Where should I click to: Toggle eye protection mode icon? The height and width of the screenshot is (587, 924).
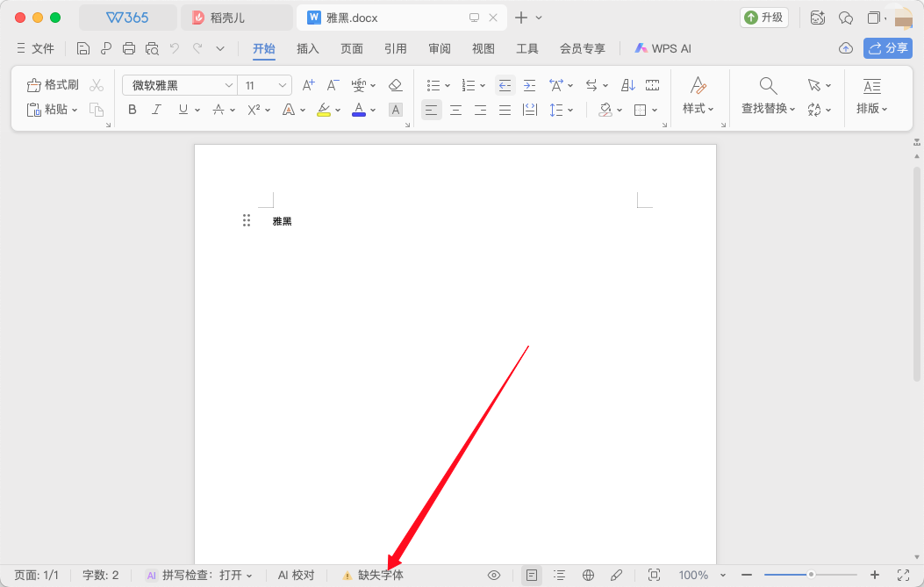(x=494, y=576)
